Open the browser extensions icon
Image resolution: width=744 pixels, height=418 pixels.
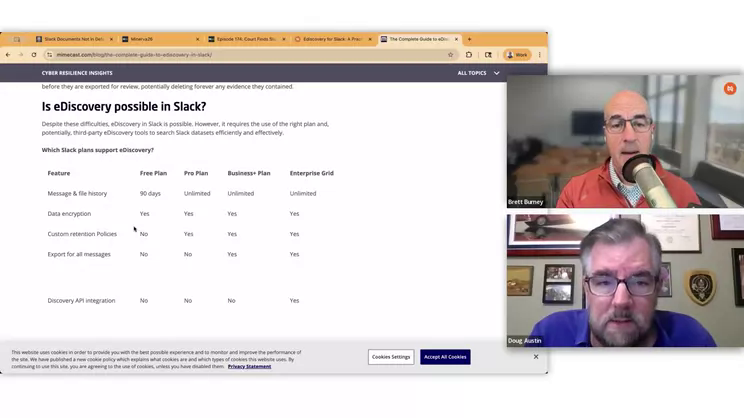click(x=469, y=55)
